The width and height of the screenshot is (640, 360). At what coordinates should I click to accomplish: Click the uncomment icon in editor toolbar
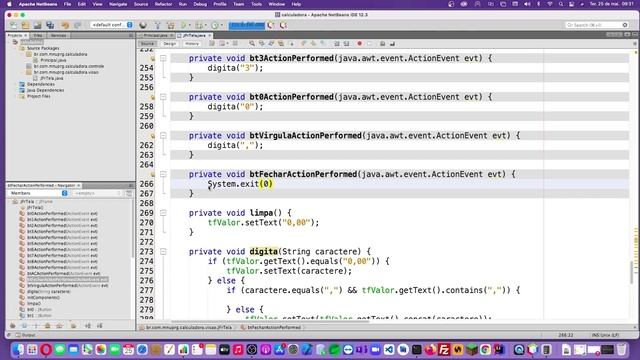392,44
